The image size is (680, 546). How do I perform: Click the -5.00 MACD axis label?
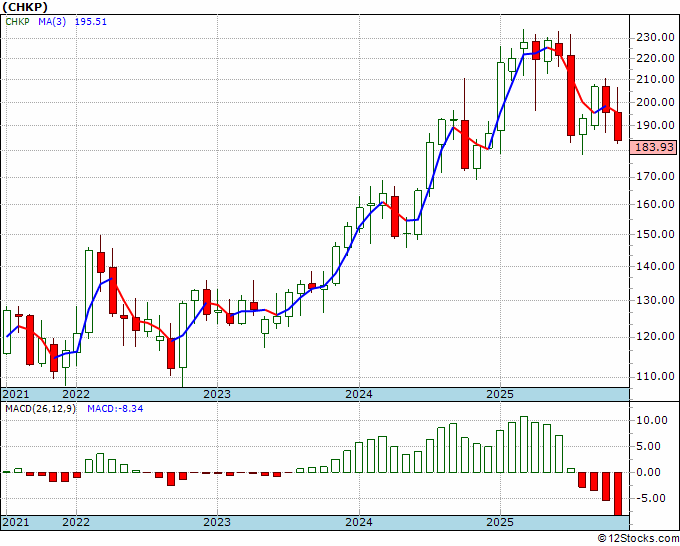coord(652,498)
